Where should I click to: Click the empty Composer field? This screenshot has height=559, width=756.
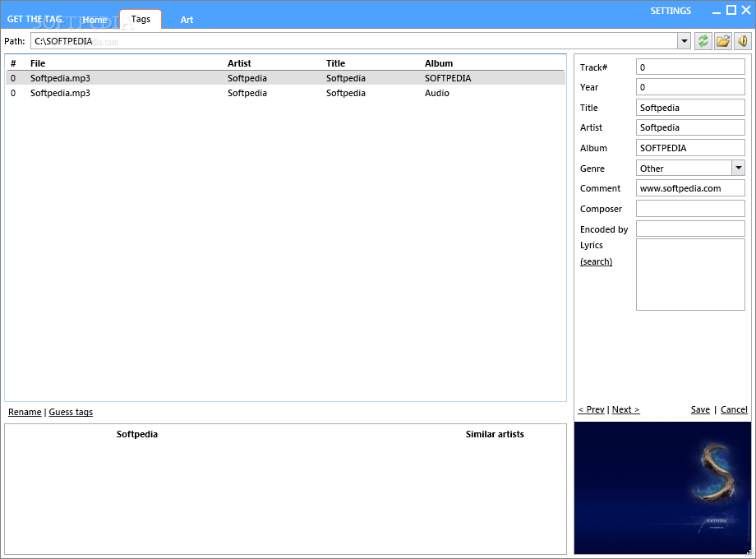tap(690, 208)
